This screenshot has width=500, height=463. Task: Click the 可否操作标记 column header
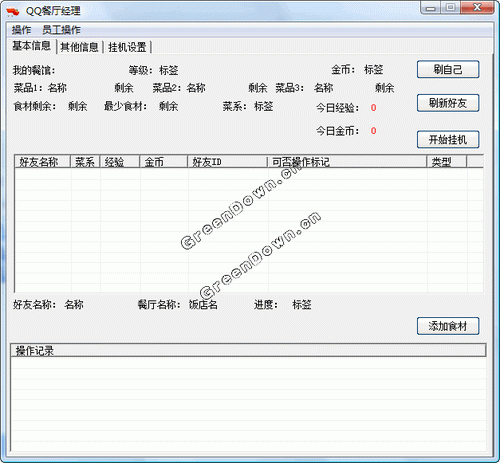pos(347,162)
